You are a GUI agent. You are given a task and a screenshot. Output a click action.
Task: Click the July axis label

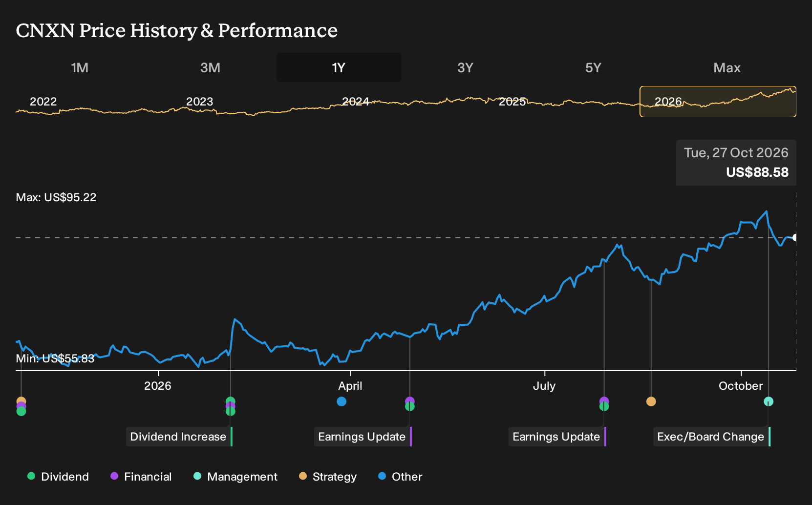point(544,386)
